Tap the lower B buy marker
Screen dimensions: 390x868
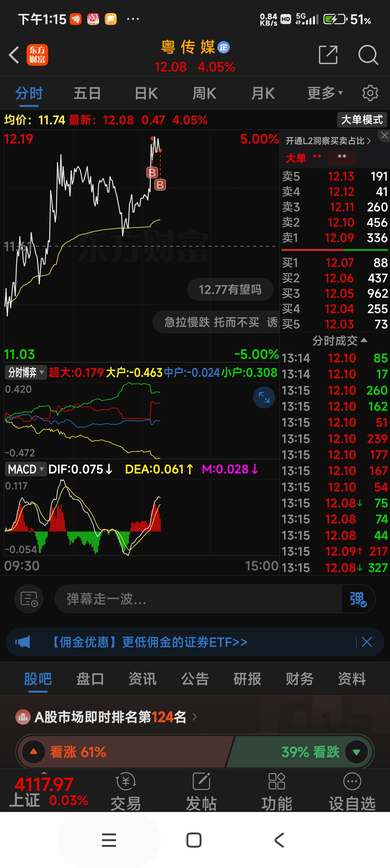160,185
